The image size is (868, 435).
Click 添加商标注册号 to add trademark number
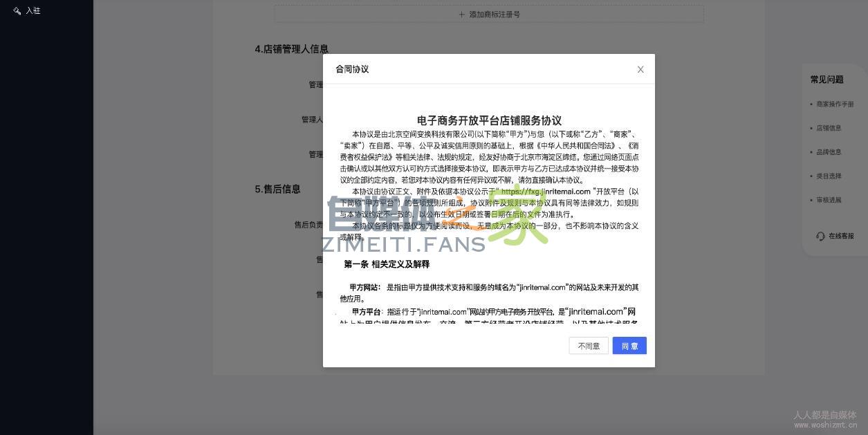[495, 14]
